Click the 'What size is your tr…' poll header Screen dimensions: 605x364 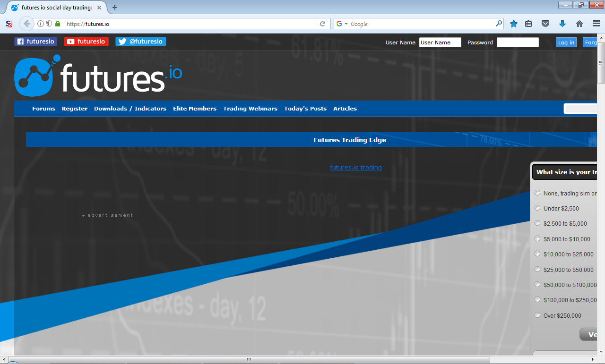click(x=565, y=172)
